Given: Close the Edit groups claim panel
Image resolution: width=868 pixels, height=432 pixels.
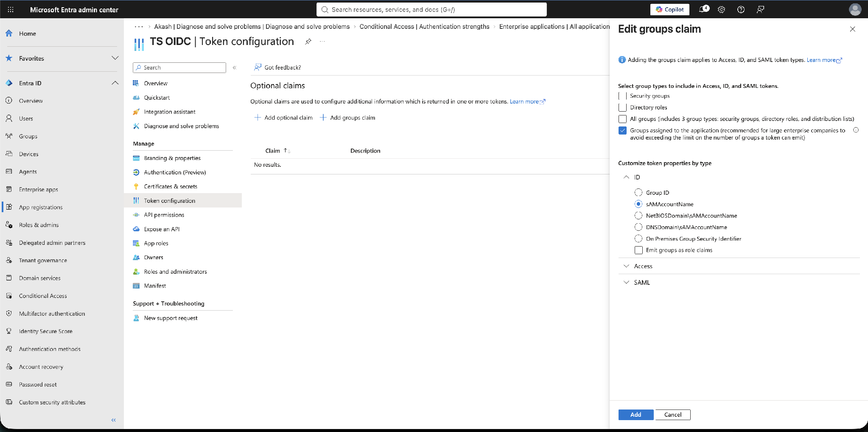Looking at the screenshot, I should (x=852, y=29).
